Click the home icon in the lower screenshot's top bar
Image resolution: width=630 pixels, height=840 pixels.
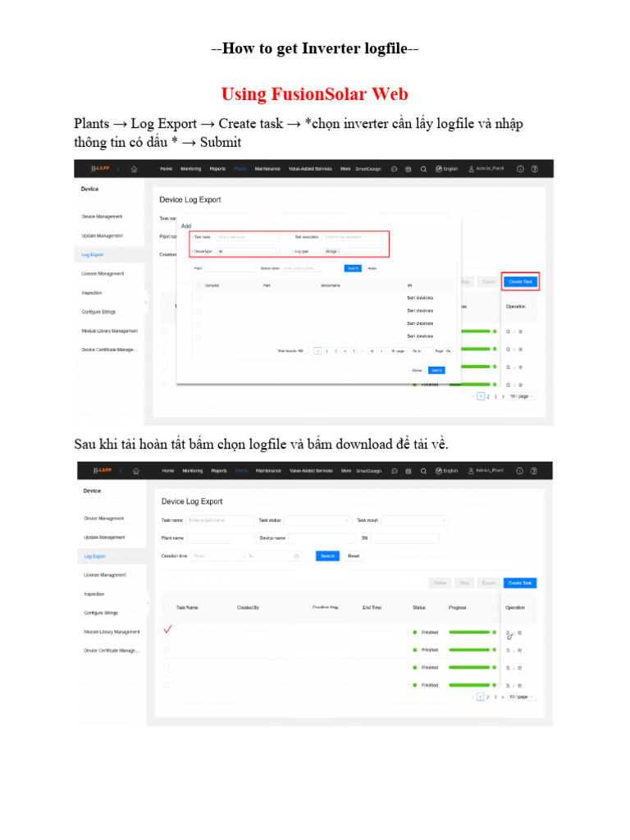pos(136,471)
